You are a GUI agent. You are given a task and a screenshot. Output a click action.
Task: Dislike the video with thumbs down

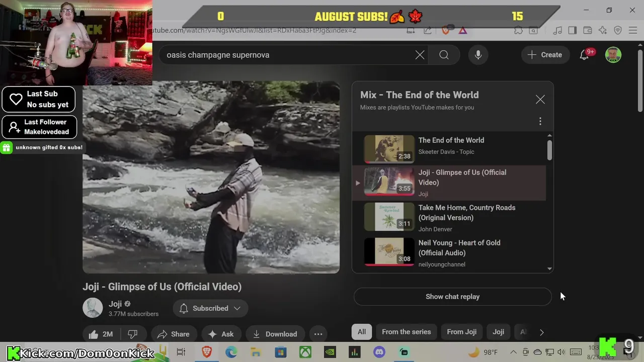(132, 334)
